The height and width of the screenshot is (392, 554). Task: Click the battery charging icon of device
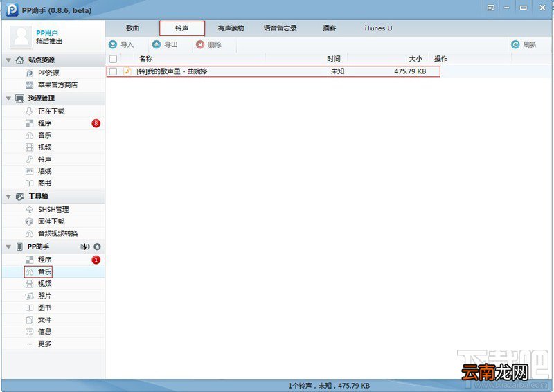pos(84,247)
